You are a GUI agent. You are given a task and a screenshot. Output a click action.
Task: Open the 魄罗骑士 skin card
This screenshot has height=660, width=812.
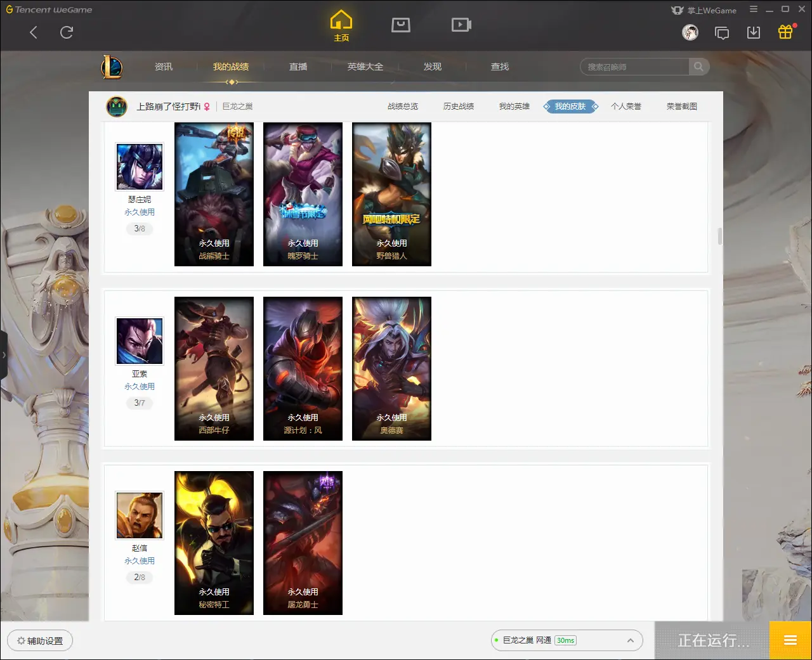[303, 195]
